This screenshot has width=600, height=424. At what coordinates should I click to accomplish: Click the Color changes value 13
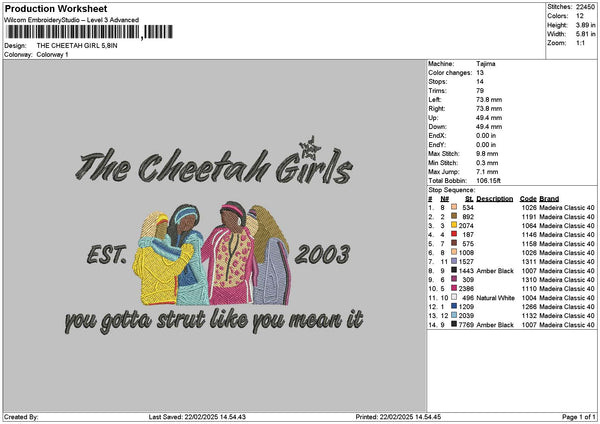[x=480, y=72]
